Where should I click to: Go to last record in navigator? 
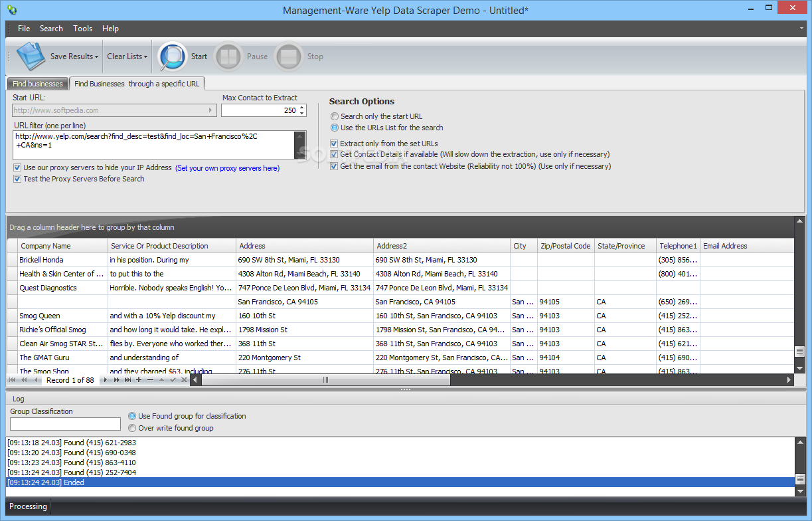[128, 380]
